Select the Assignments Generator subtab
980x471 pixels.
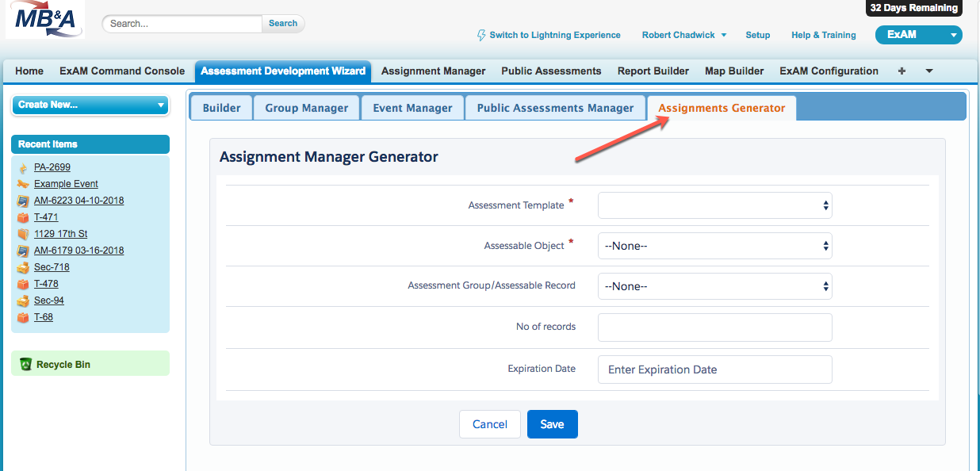tap(722, 108)
